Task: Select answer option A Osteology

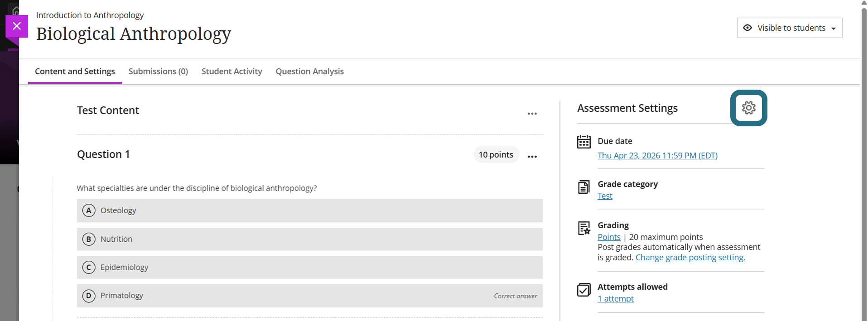Action: coord(310,211)
